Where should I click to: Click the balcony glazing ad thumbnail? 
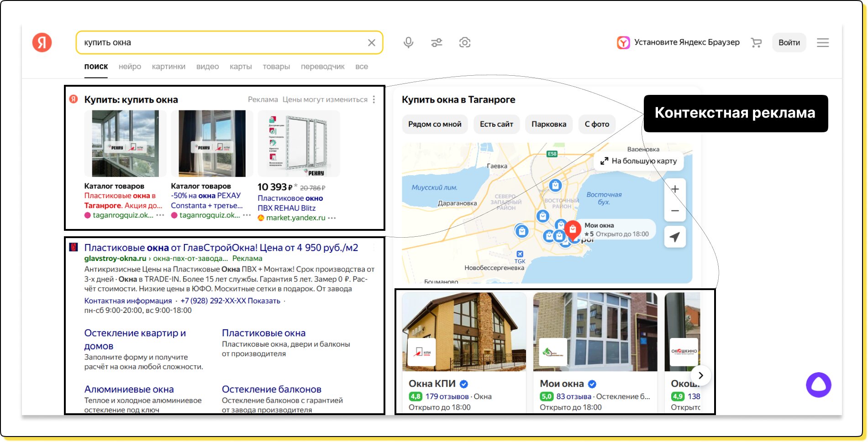(126, 143)
